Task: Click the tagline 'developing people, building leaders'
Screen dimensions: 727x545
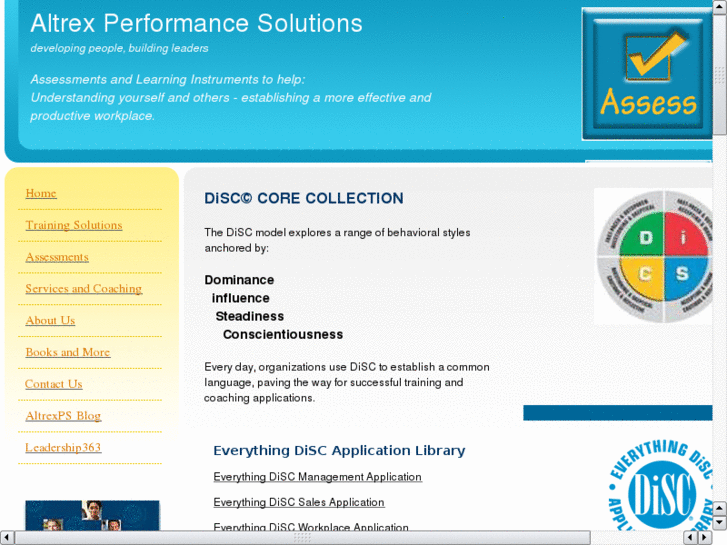Action: coord(120,48)
